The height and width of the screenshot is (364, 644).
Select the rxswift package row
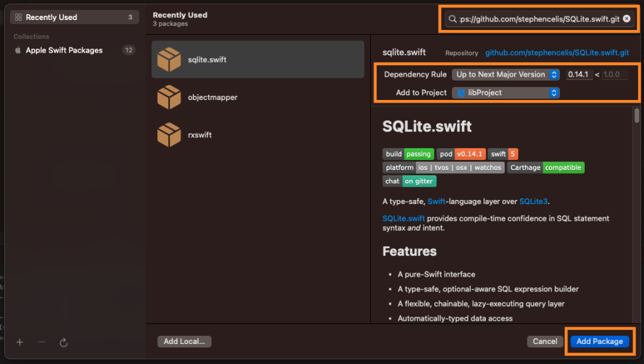point(258,135)
